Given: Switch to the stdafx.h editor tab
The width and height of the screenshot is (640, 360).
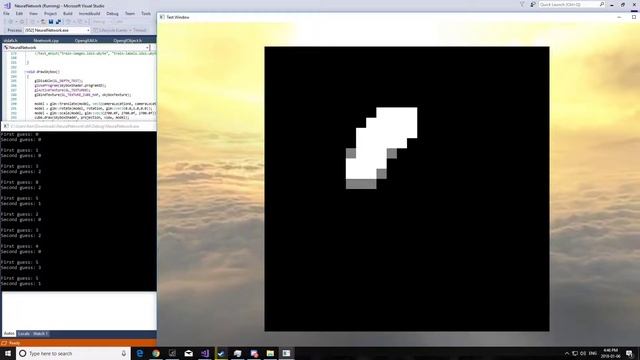Looking at the screenshot, I should pos(11,40).
